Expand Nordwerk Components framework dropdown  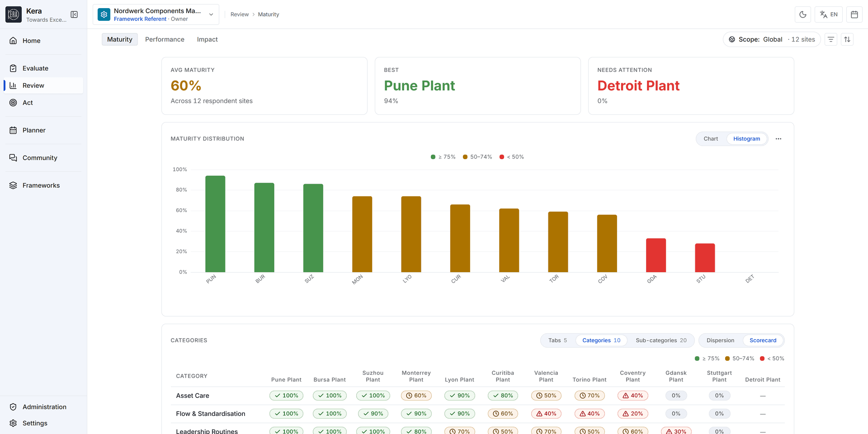(x=156, y=14)
